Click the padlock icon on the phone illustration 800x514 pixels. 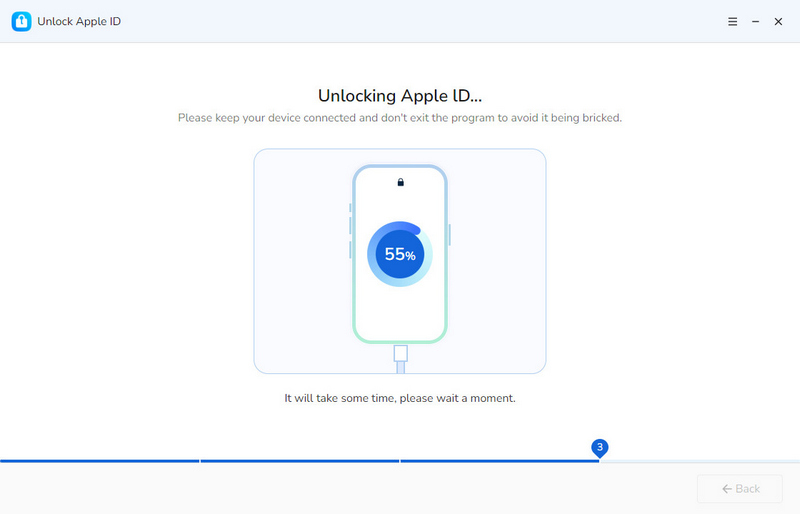400,183
